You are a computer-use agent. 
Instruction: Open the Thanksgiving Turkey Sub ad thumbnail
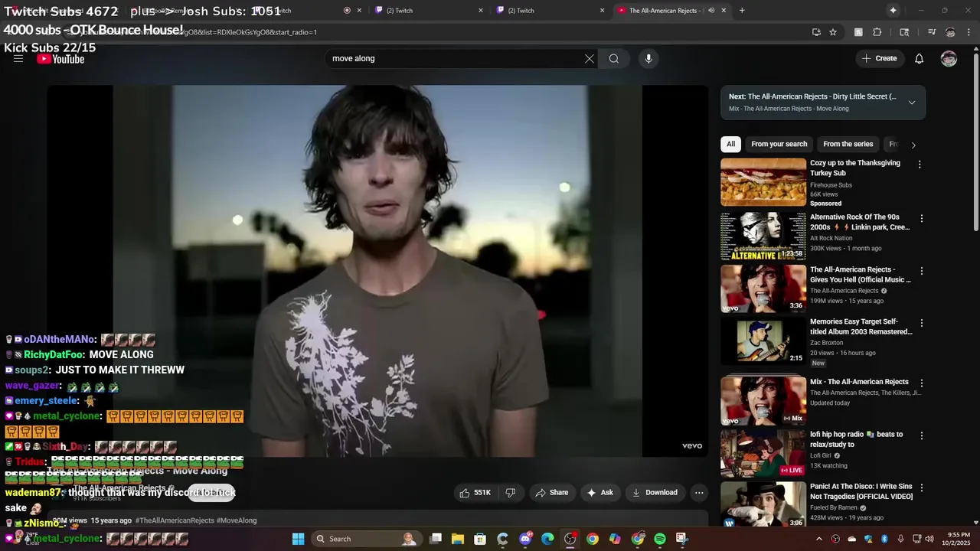pos(763,182)
